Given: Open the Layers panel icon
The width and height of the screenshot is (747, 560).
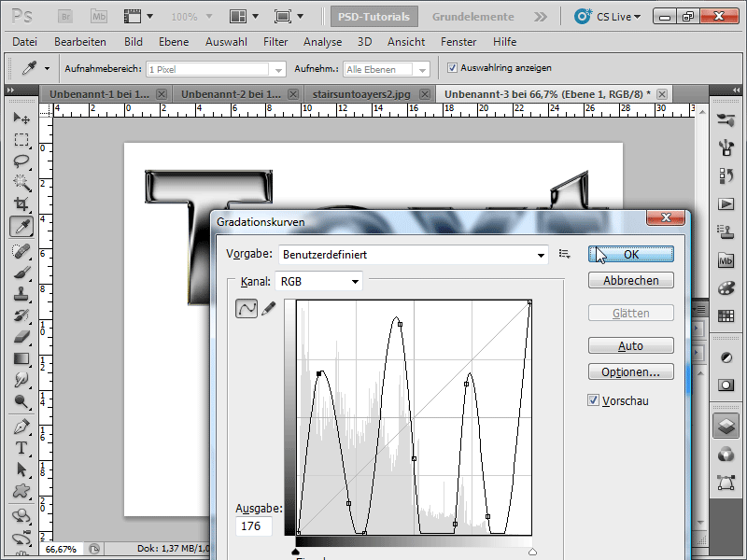Looking at the screenshot, I should pos(726,426).
